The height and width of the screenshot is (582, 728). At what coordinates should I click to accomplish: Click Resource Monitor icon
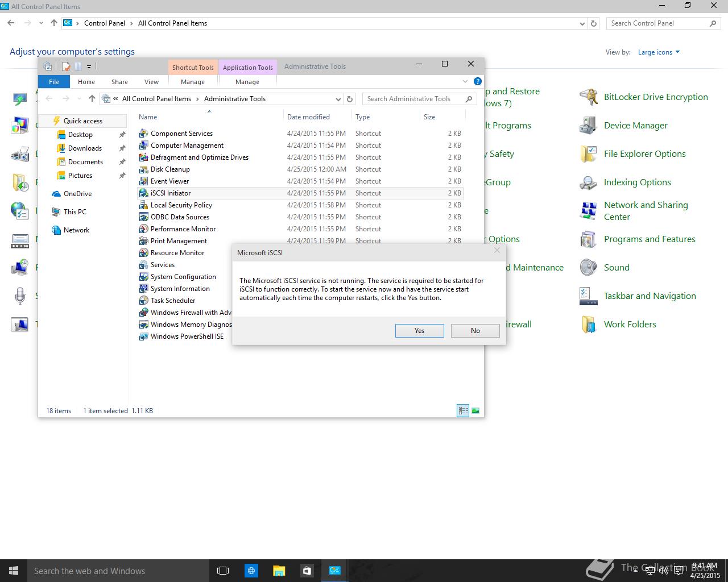(143, 253)
